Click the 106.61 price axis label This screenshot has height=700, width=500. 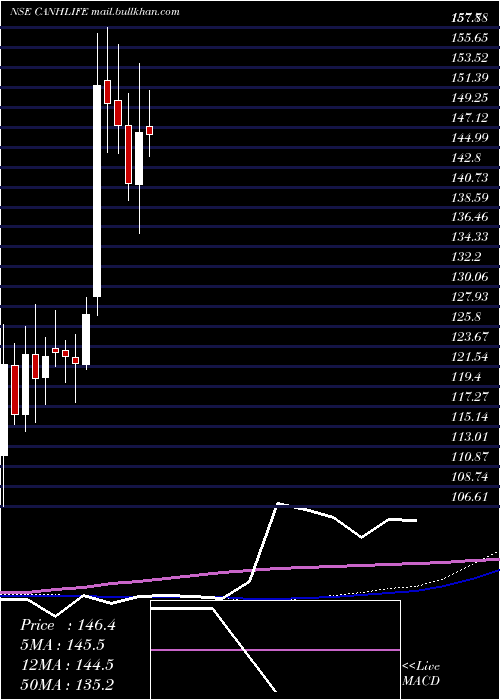point(469,496)
